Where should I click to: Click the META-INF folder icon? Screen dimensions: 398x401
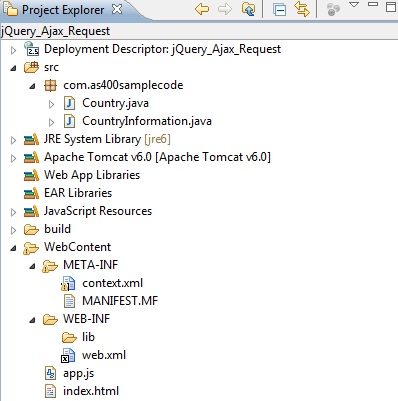click(x=50, y=266)
